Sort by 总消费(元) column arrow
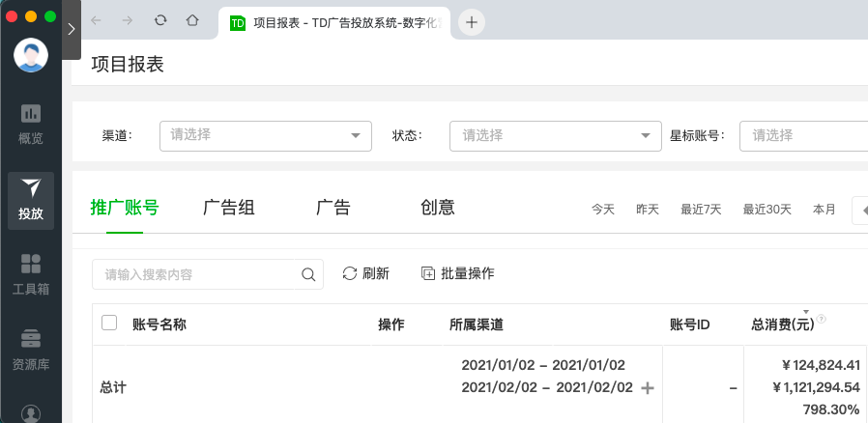 point(806,312)
